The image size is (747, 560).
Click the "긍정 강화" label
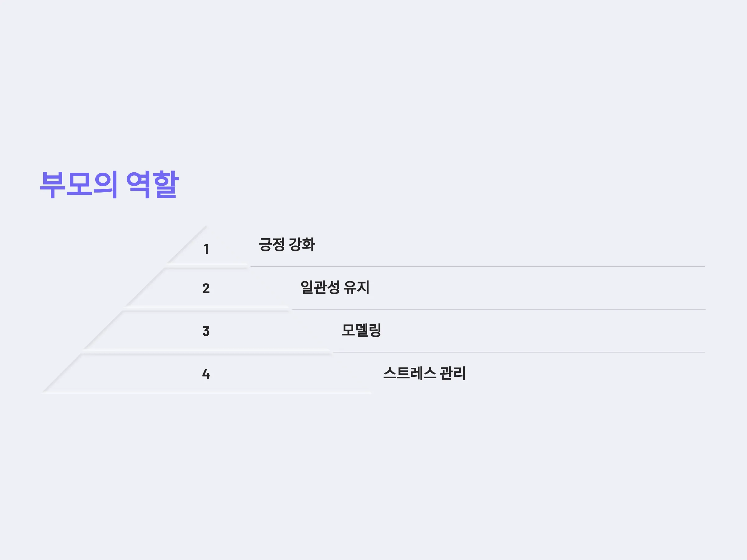287,245
